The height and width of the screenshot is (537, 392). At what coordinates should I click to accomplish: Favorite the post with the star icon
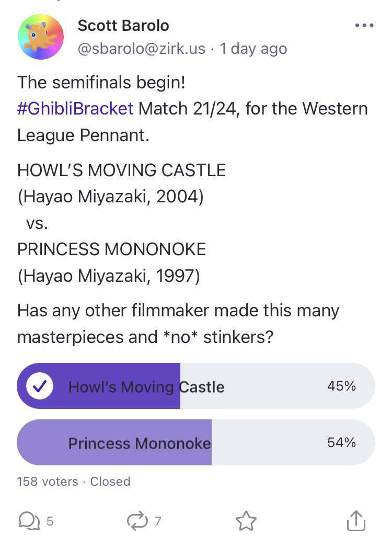click(246, 521)
